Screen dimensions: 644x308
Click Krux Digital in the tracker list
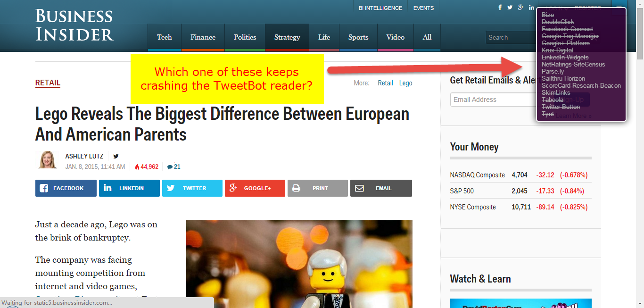[557, 50]
